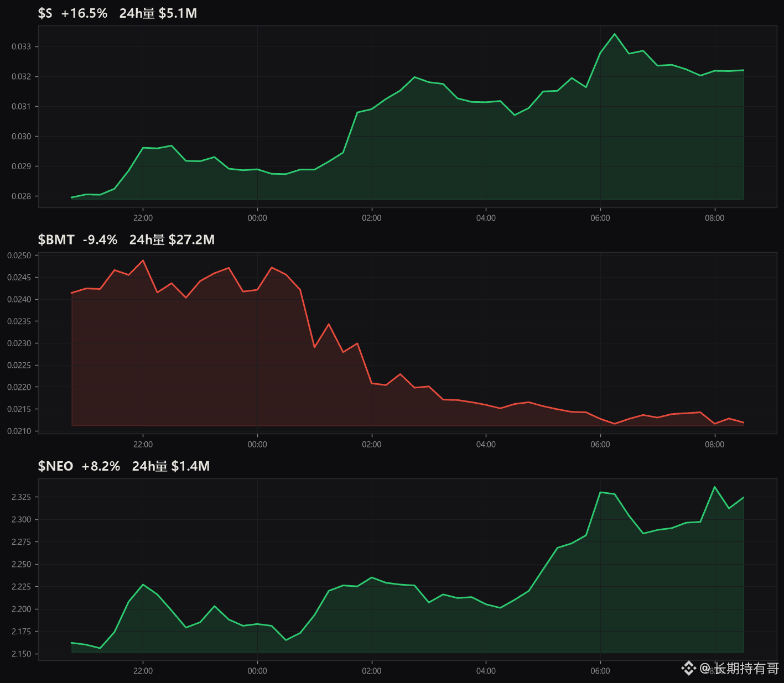Click 02:00 under the $S chart

point(372,218)
